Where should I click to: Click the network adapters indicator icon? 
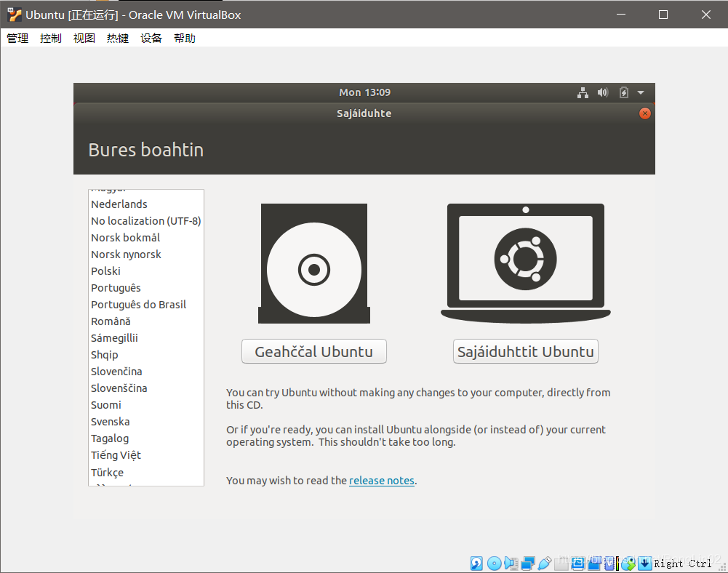click(x=528, y=564)
